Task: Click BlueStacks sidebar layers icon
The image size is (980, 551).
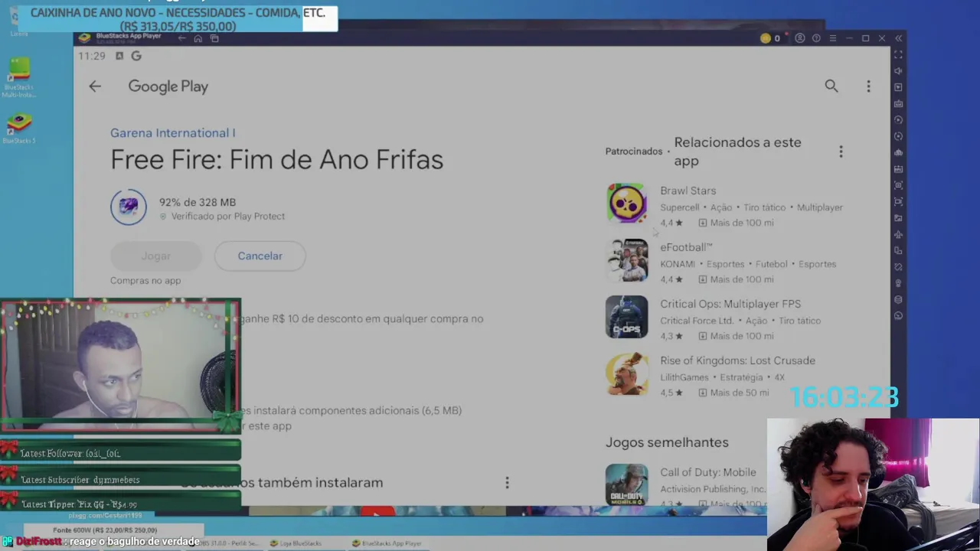Action: [899, 300]
